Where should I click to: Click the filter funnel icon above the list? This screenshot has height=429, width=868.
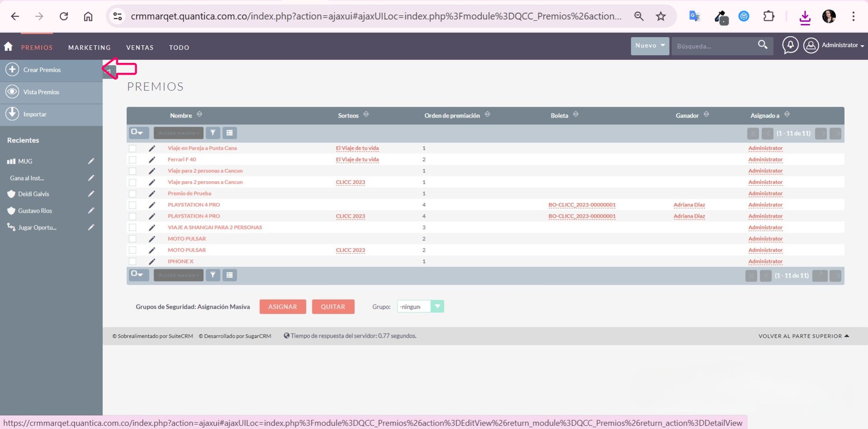click(213, 133)
